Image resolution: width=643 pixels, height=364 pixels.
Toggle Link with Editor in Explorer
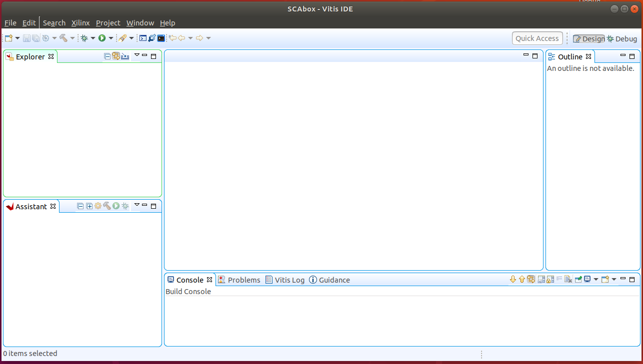click(116, 56)
